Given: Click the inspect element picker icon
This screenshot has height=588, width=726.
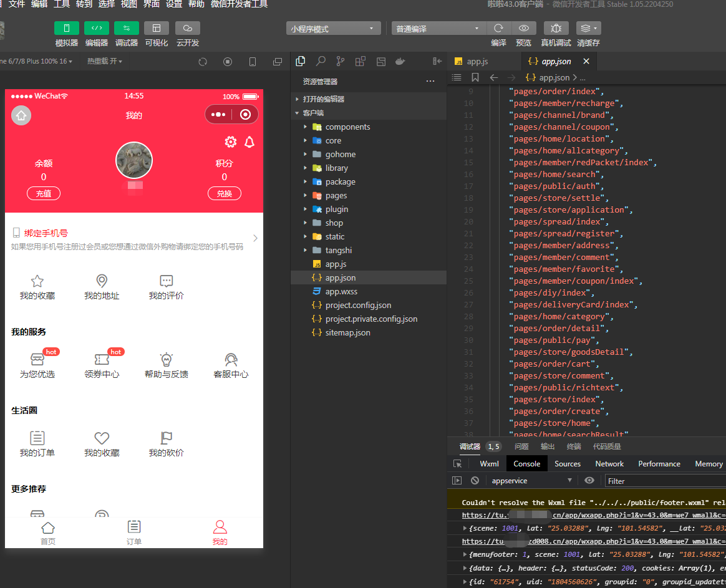Looking at the screenshot, I should (x=457, y=463).
